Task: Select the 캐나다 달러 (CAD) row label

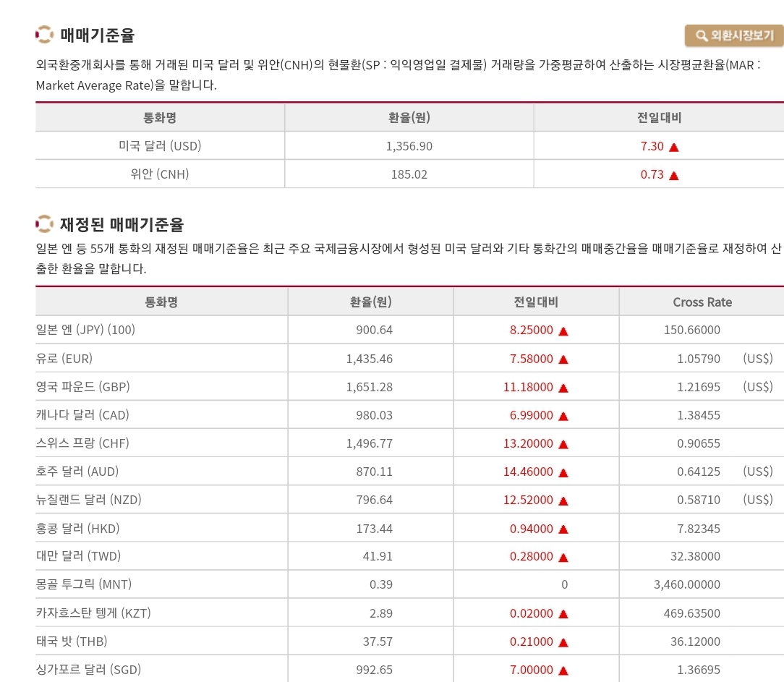Action: click(82, 415)
